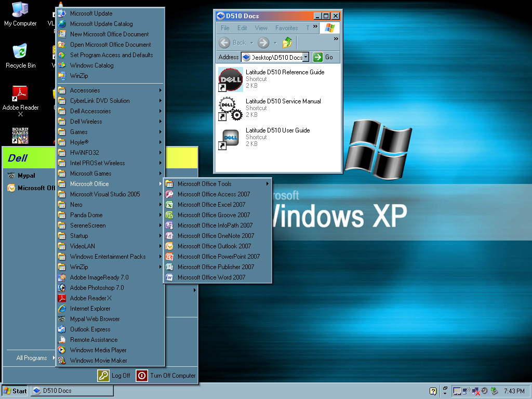Open Microsoft Update Catalog entry
532x399 pixels.
[x=110, y=24]
